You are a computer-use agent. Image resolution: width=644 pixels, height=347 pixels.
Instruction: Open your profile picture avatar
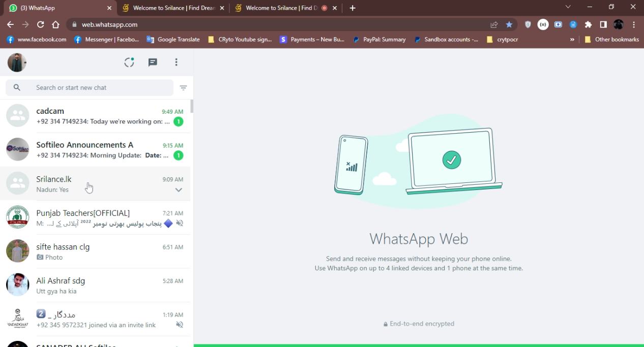pos(17,62)
